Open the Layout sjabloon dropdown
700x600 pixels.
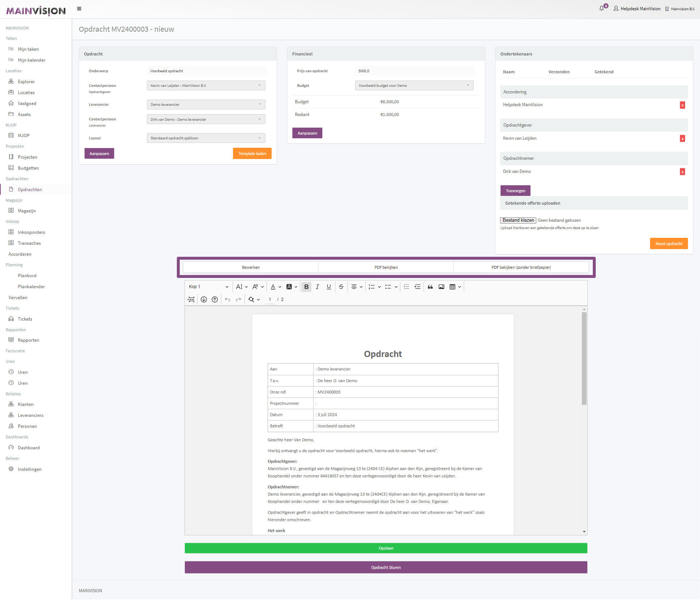tap(206, 138)
